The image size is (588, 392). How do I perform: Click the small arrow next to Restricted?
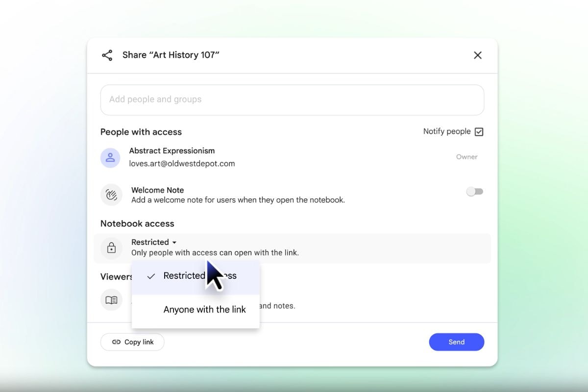(x=174, y=243)
